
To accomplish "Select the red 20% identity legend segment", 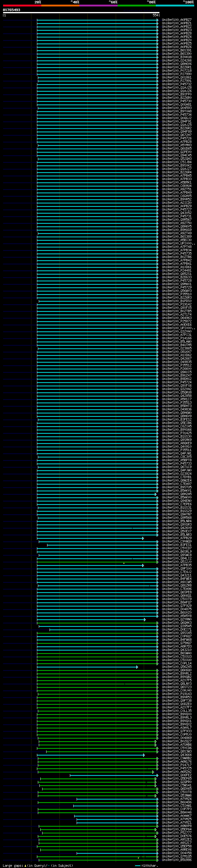I will tap(22, 6).
